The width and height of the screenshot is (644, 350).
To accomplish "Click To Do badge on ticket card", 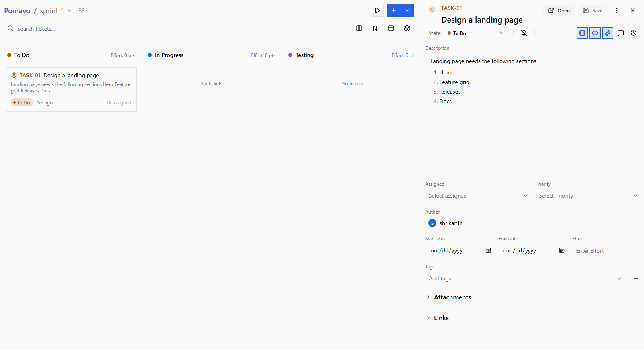I will pyautogui.click(x=22, y=103).
